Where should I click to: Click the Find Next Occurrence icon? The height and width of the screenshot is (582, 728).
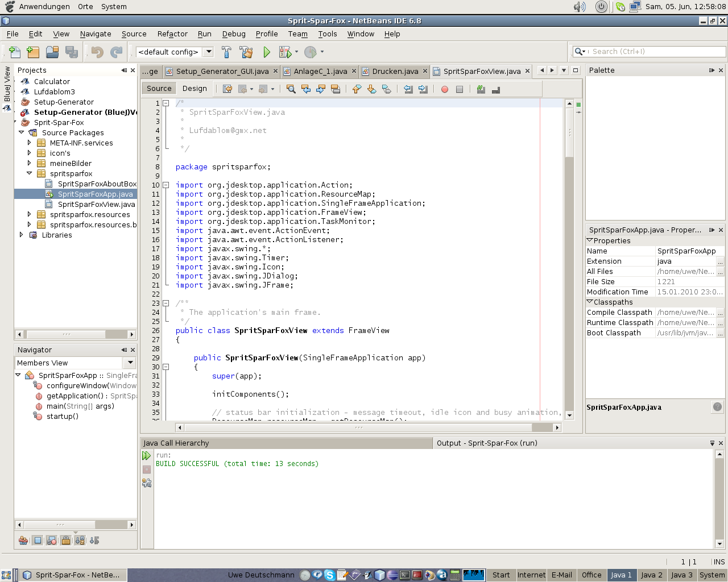coord(321,89)
